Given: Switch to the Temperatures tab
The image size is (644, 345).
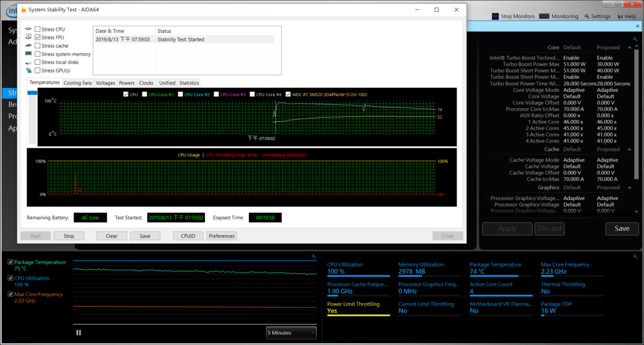Looking at the screenshot, I should coord(45,82).
